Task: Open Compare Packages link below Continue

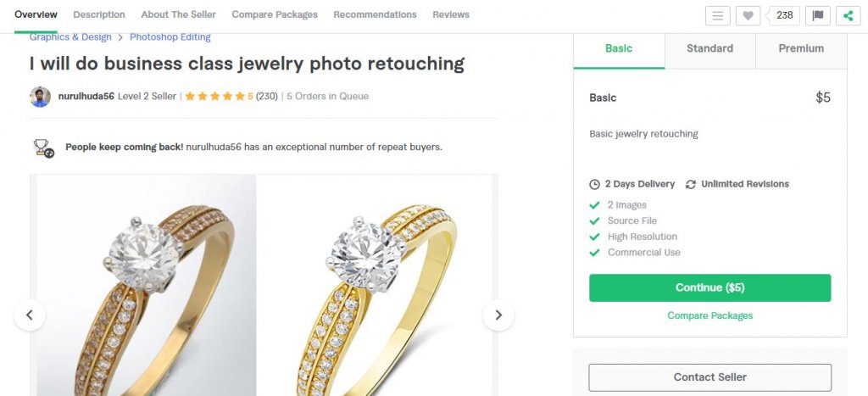Action: 709,315
